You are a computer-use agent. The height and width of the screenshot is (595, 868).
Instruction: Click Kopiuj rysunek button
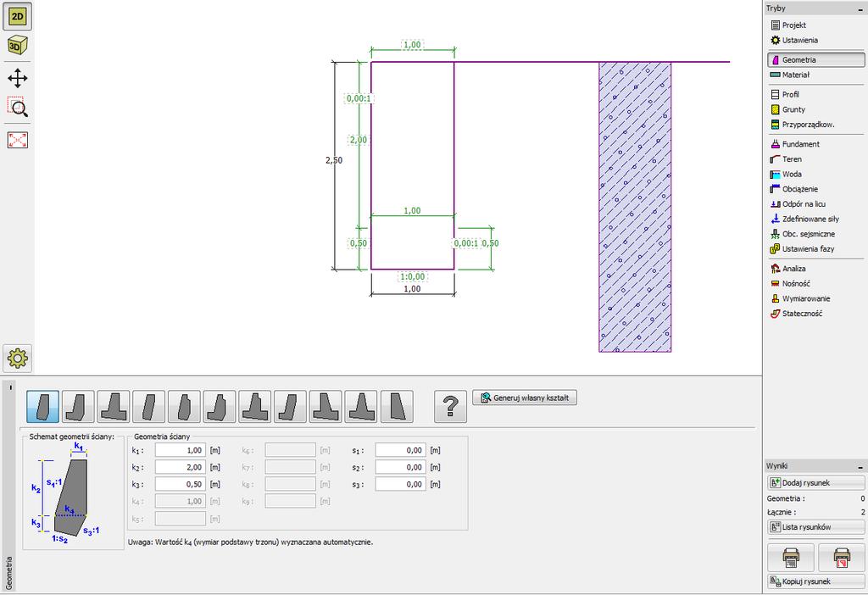click(x=816, y=581)
